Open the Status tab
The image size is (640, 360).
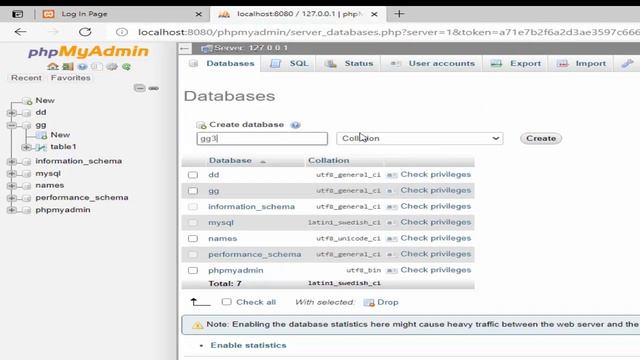(349, 63)
